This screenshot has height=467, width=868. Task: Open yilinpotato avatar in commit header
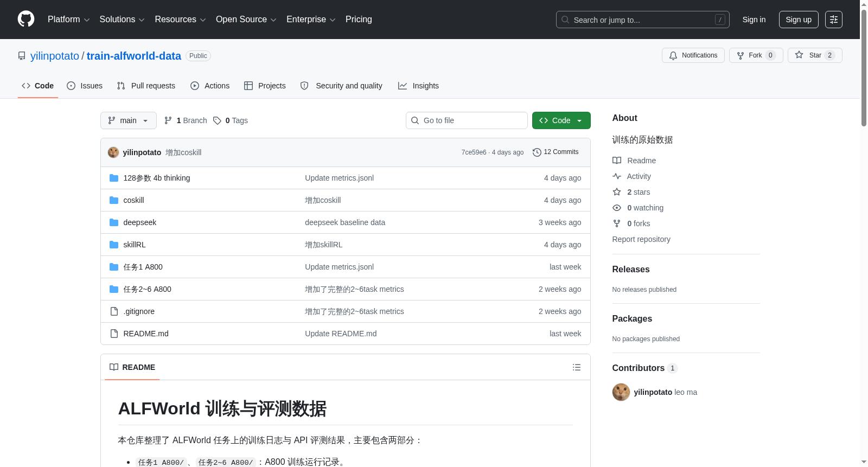pos(113,152)
